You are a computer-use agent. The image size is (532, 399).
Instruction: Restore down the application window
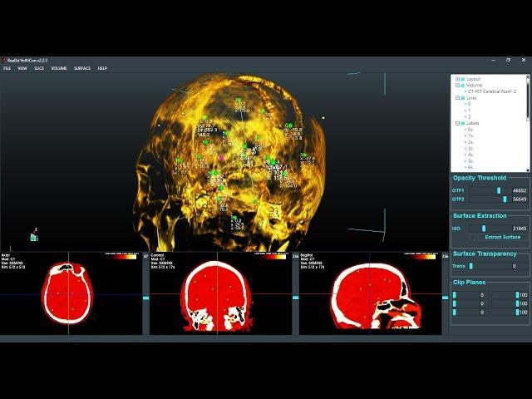(508, 60)
